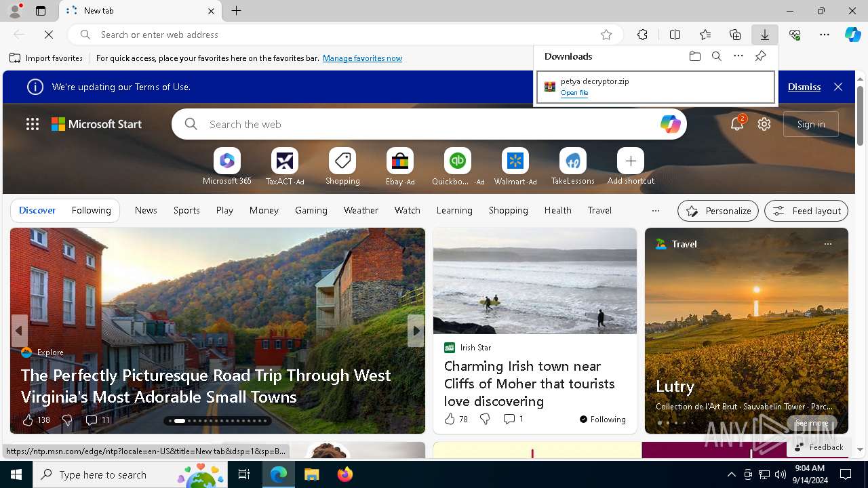Image resolution: width=868 pixels, height=488 pixels.
Task: Open Manage favorites now link
Action: pyautogui.click(x=362, y=58)
